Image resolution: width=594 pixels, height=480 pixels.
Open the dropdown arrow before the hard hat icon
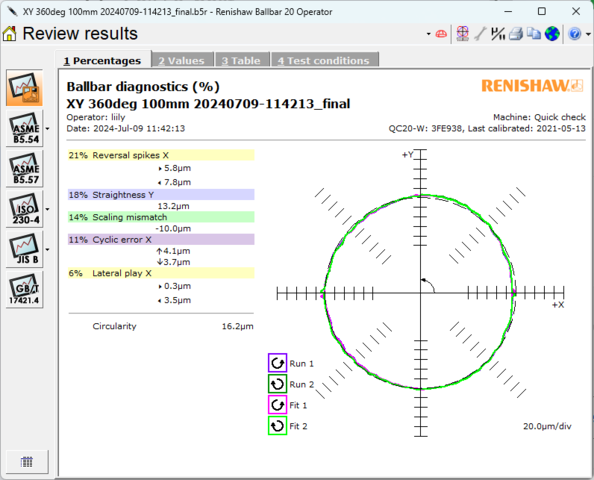[428, 34]
